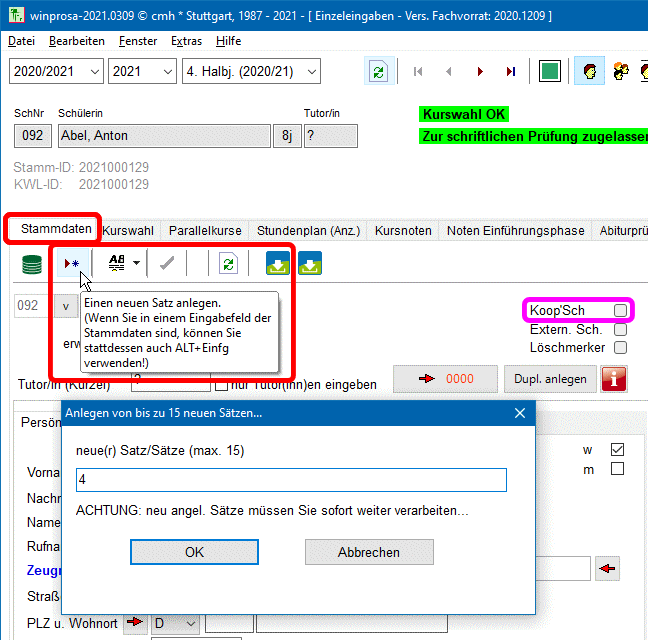The height and width of the screenshot is (640, 648).
Task: Click the green database stack icon
Action: [33, 263]
